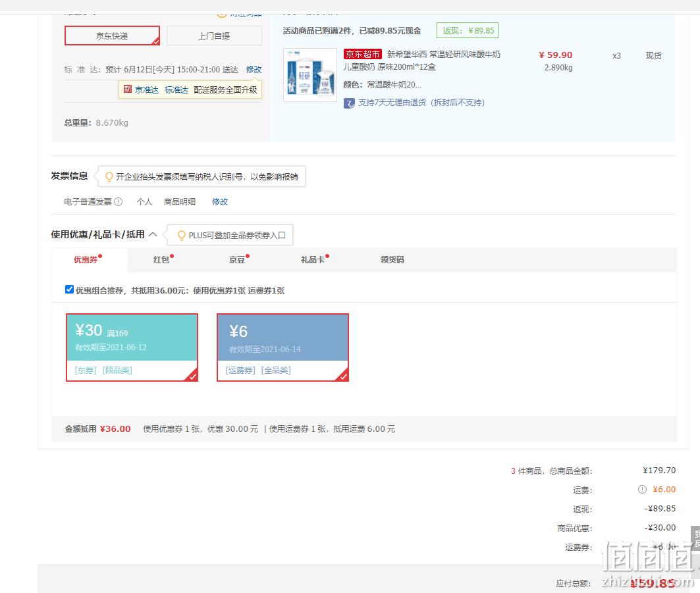Open 京准达 service link

147,90
